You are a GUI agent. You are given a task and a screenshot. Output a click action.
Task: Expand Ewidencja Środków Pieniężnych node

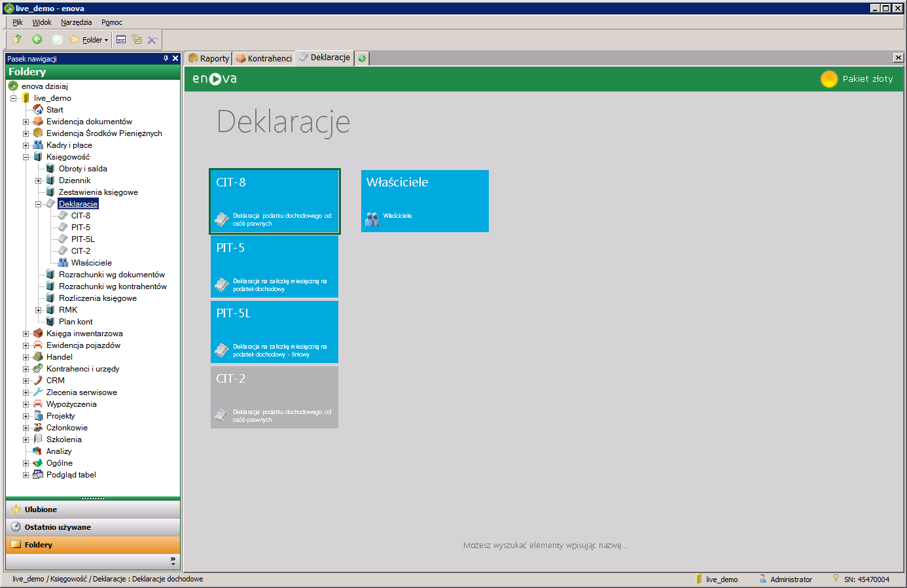pos(26,133)
